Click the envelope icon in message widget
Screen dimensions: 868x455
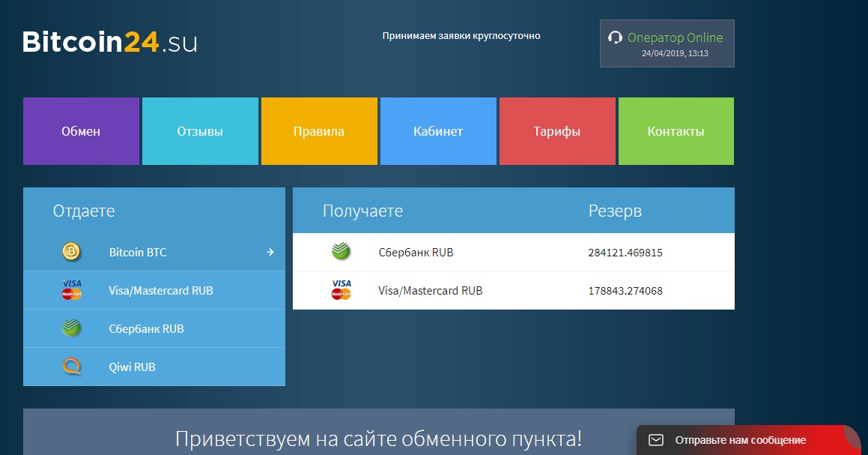click(656, 440)
